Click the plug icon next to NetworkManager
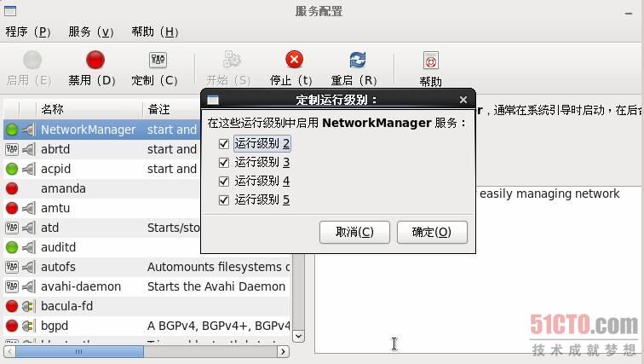Screen dimensions: 644x364 [x=28, y=130]
